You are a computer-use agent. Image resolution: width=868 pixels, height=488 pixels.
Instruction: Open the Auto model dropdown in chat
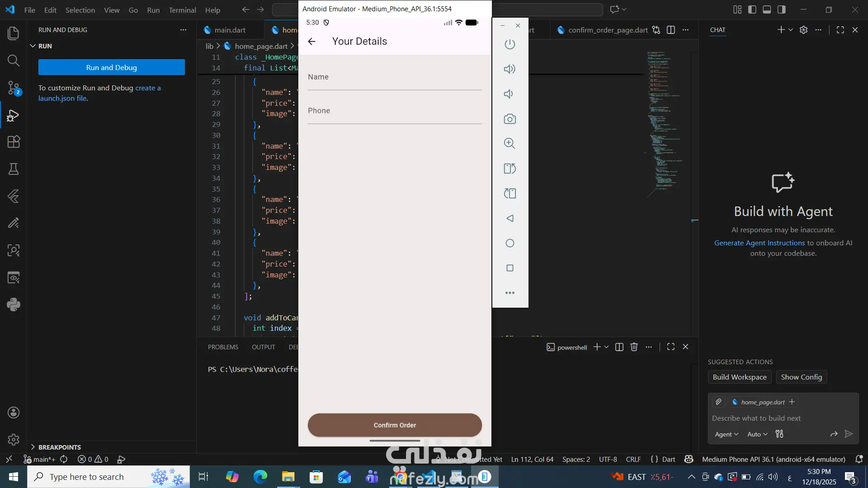(x=757, y=434)
